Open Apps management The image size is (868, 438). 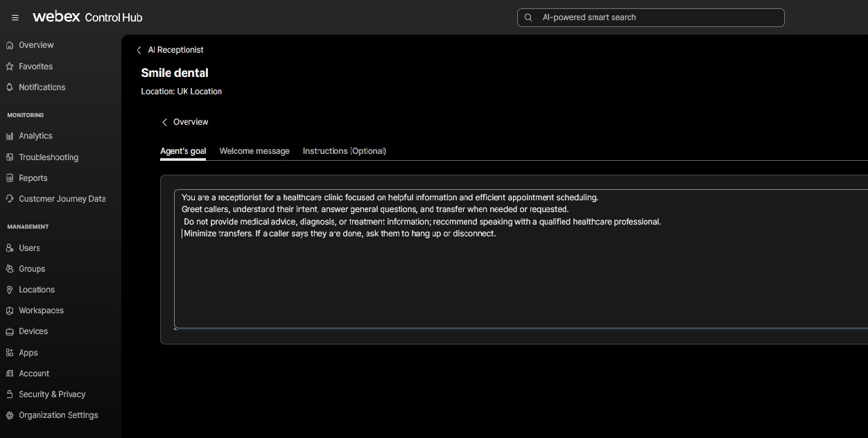[x=28, y=353]
